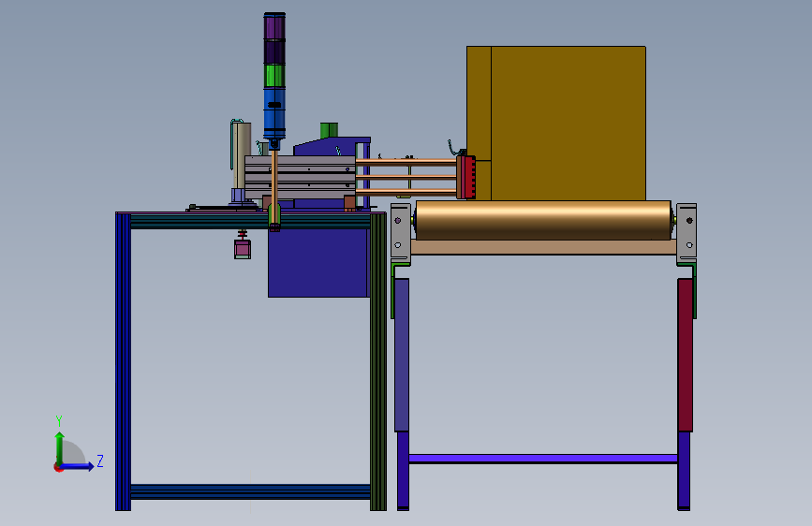812x526 pixels.
Task: Select the left grey roller bearing bracket
Action: point(400,233)
